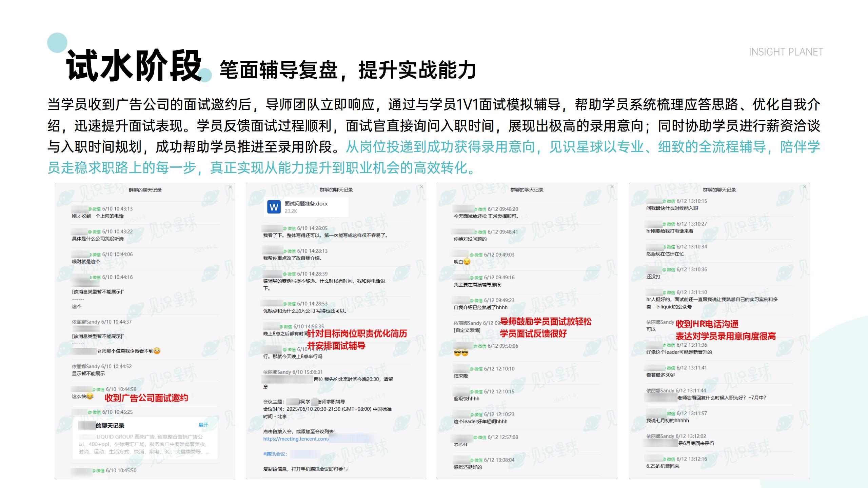Select the 试水阶段 heading
868x488 pixels.
click(x=135, y=66)
